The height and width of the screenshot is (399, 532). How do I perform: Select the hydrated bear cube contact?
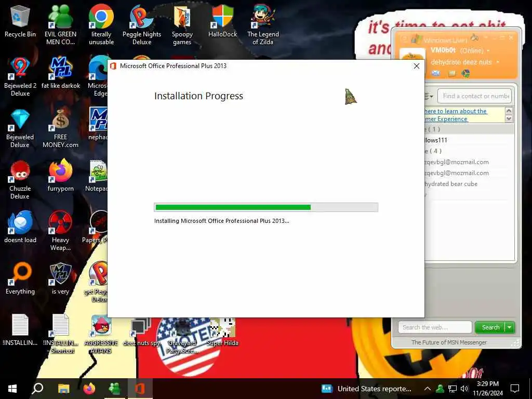click(469, 183)
